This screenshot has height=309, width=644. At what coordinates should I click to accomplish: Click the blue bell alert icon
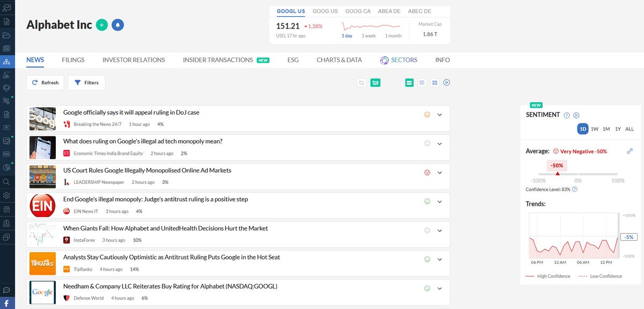(118, 25)
